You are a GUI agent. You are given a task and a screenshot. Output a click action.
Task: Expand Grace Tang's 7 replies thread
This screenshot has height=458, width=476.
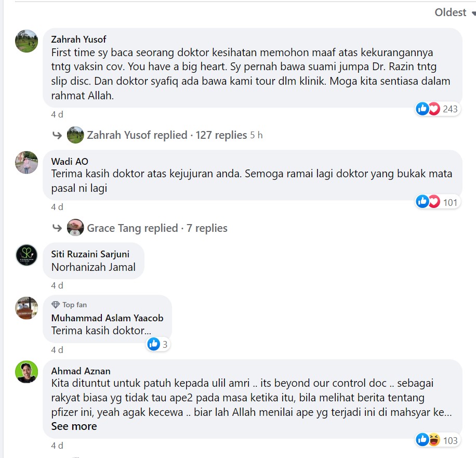click(x=157, y=228)
